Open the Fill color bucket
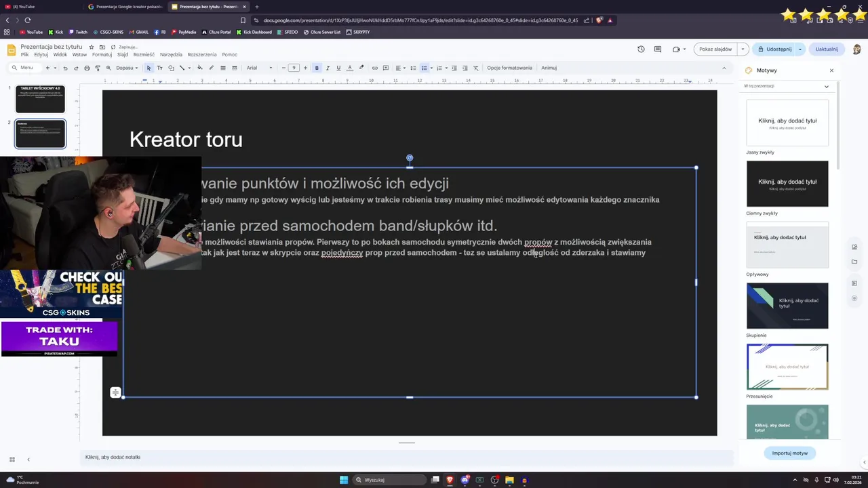 pos(199,68)
